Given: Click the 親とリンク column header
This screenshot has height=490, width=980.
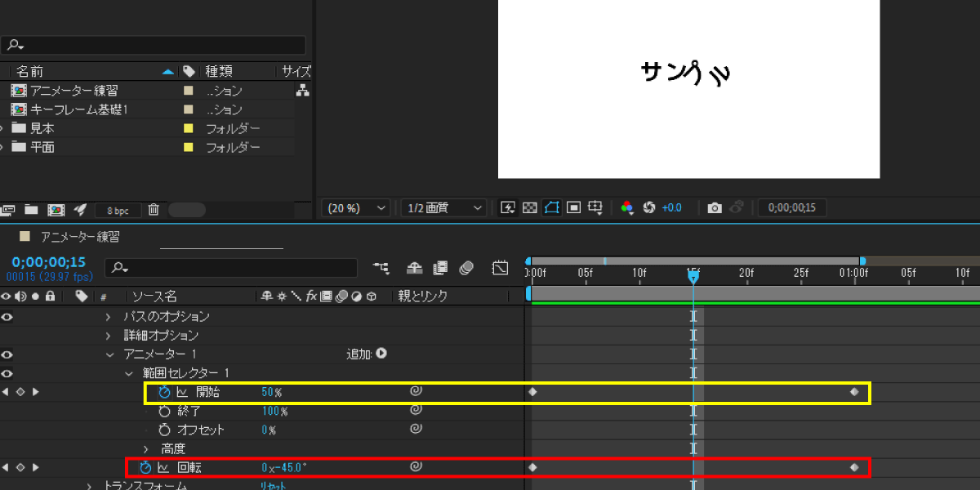Looking at the screenshot, I should (x=423, y=296).
